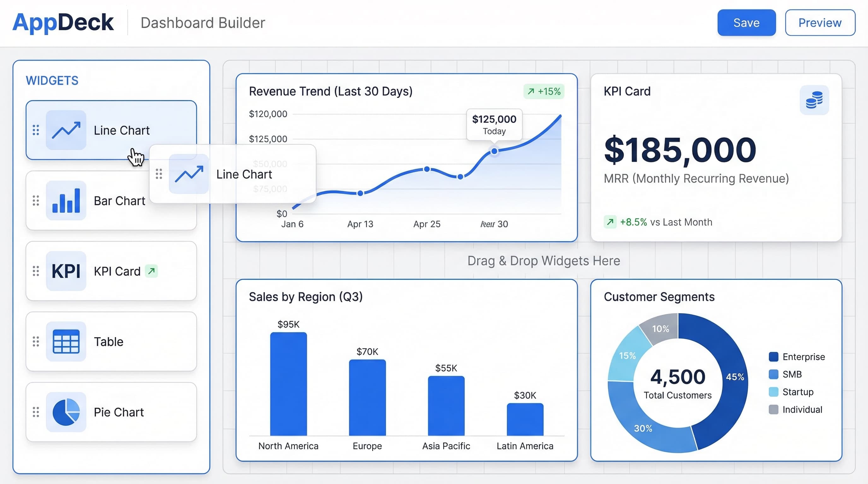
Task: Click the $30K bar value label
Action: [525, 395]
